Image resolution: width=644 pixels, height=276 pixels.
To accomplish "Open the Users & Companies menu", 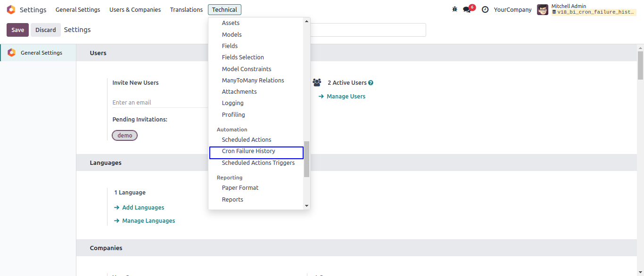I will [135, 10].
